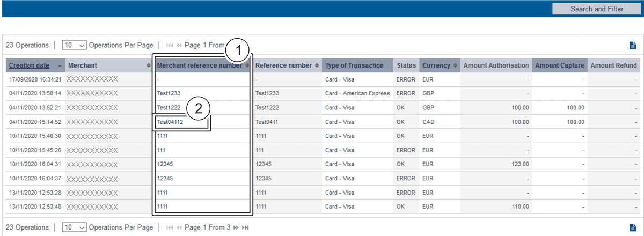Image resolution: width=644 pixels, height=236 pixels.
Task: Toggle sort arrows on Reference number column
Action: click(x=317, y=65)
